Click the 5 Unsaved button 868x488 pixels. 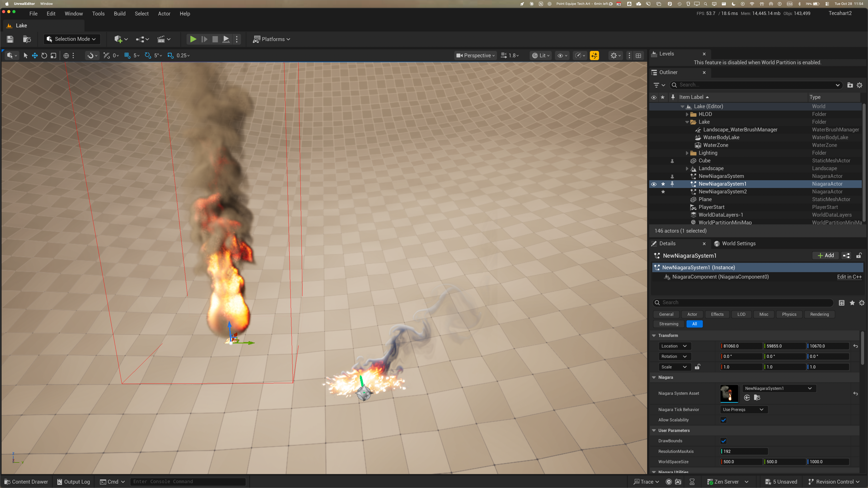point(781,482)
